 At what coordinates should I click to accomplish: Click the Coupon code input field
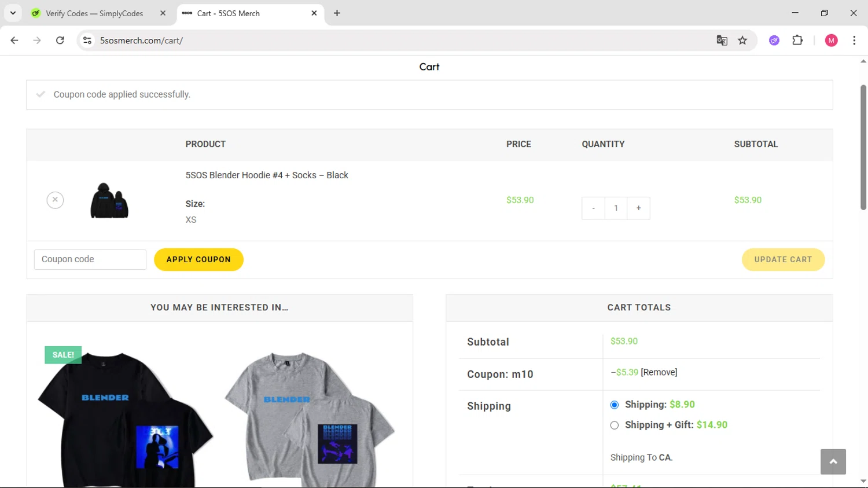click(x=90, y=259)
